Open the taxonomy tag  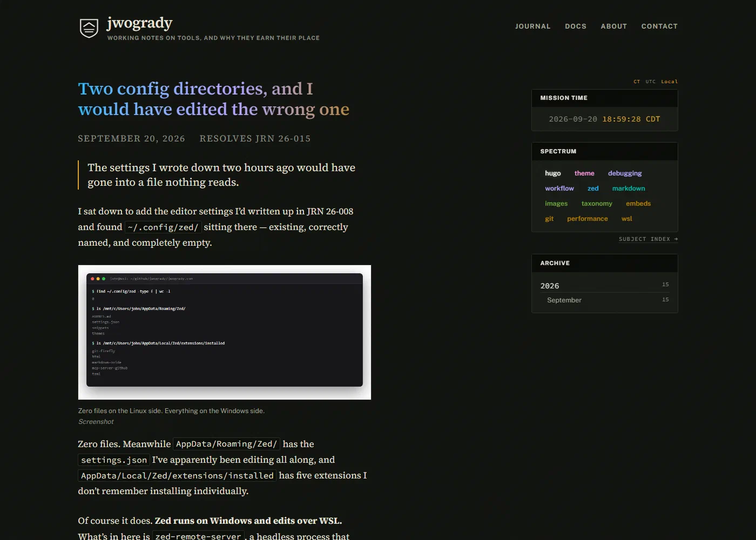(597, 204)
